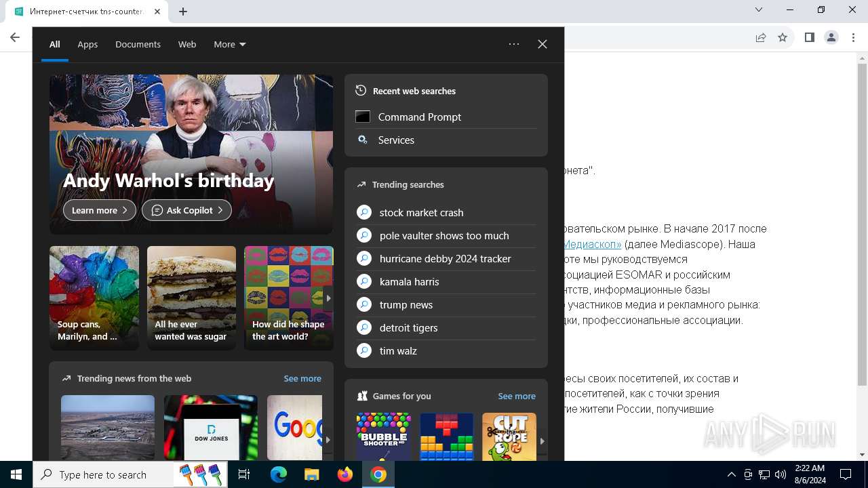
Task: Click Learn more about Andy Warhol
Action: click(x=100, y=210)
